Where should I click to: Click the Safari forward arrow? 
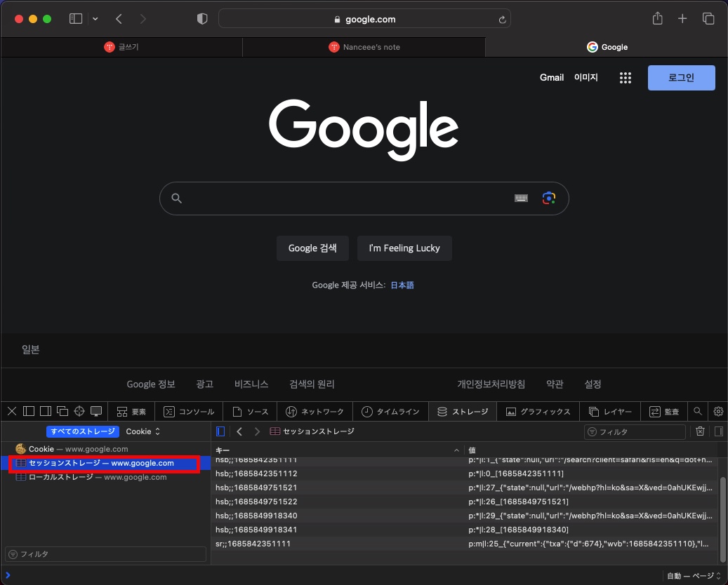143,19
